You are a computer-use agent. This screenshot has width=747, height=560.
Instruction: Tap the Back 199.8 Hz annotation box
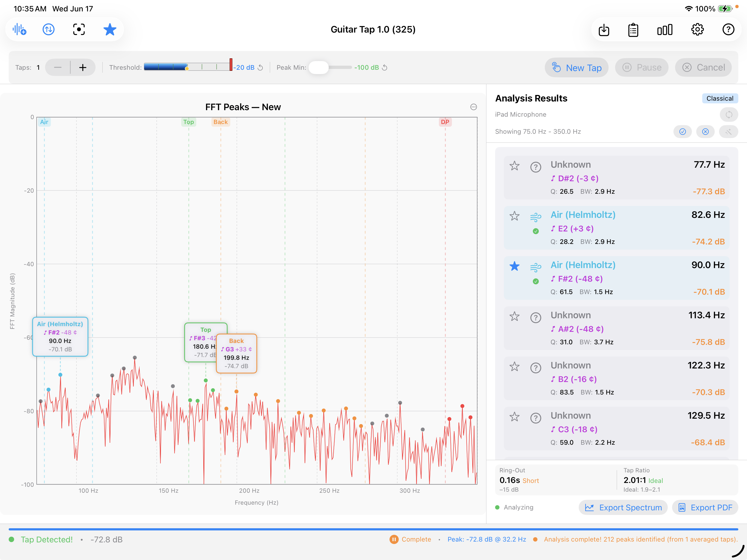click(x=236, y=354)
